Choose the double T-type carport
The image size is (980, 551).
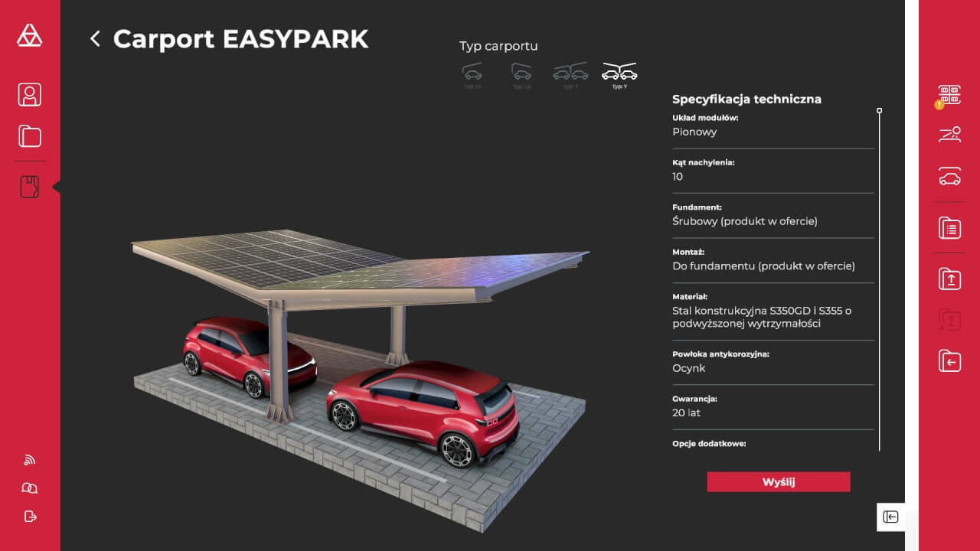click(570, 75)
